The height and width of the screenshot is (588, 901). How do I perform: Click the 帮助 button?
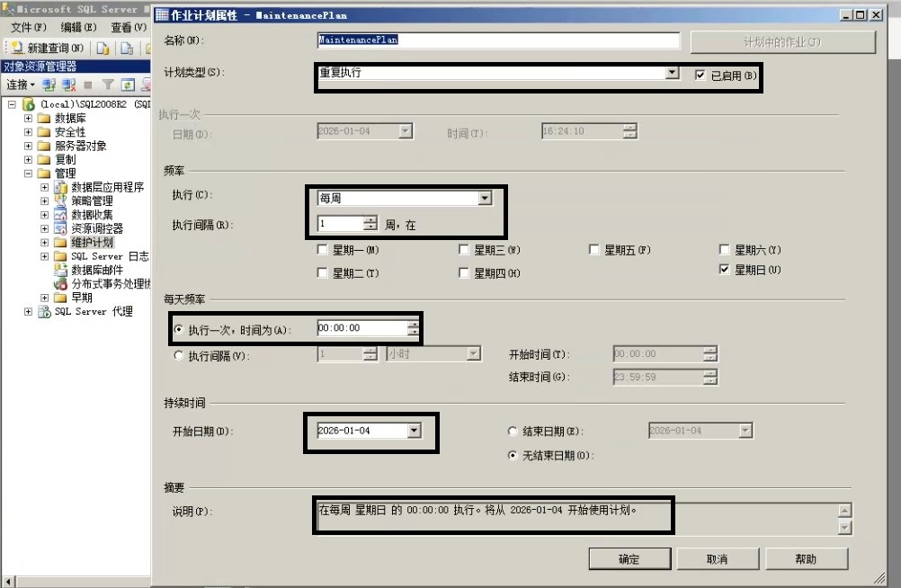pos(806,558)
